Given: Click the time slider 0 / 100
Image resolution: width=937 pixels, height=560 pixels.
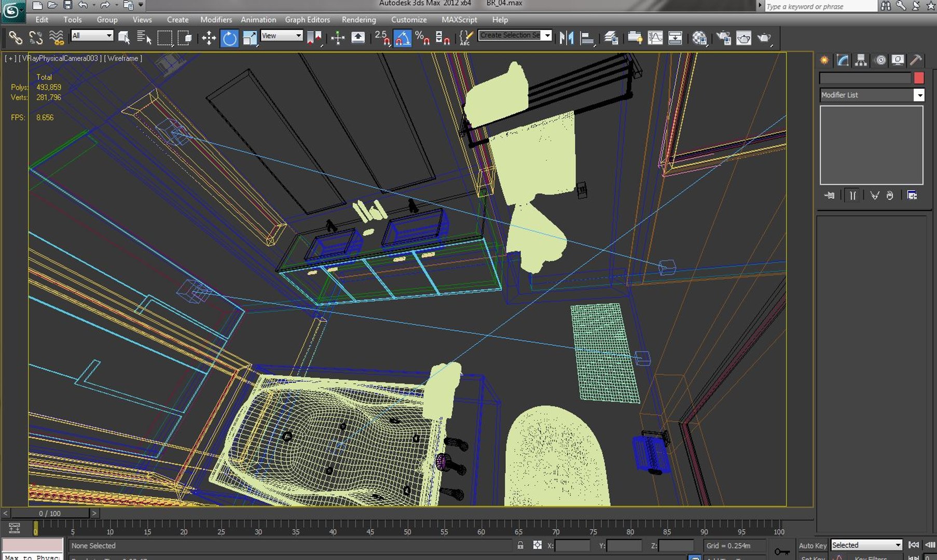Looking at the screenshot, I should pos(50,513).
